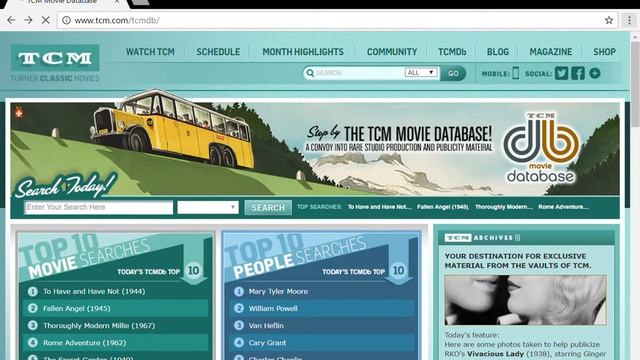The height and width of the screenshot is (360, 640).
Task: Bookmark this page with the star icon
Action: pyautogui.click(x=609, y=20)
